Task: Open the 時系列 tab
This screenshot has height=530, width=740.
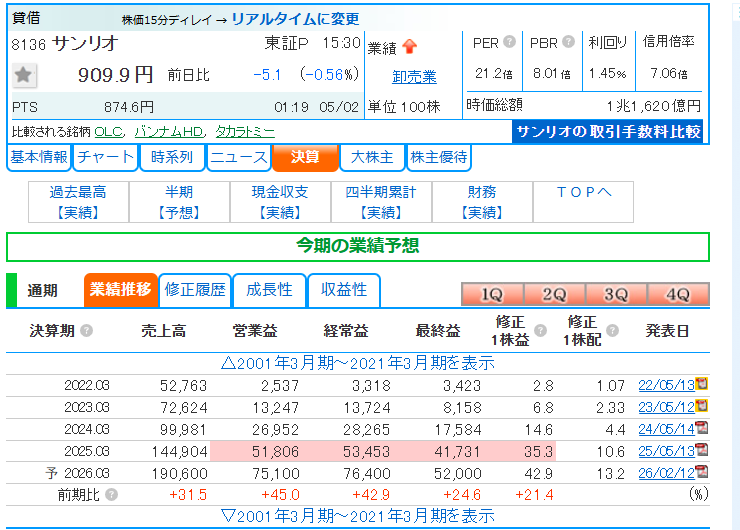Action: 172,157
